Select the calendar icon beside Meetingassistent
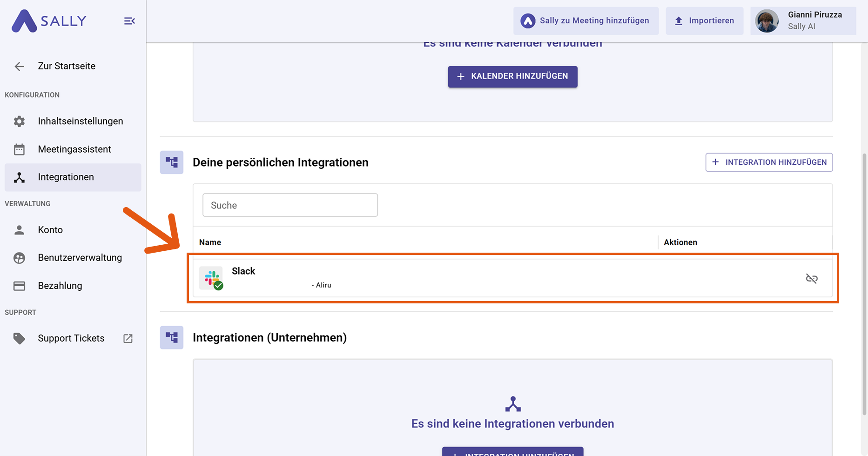868x456 pixels. click(19, 149)
